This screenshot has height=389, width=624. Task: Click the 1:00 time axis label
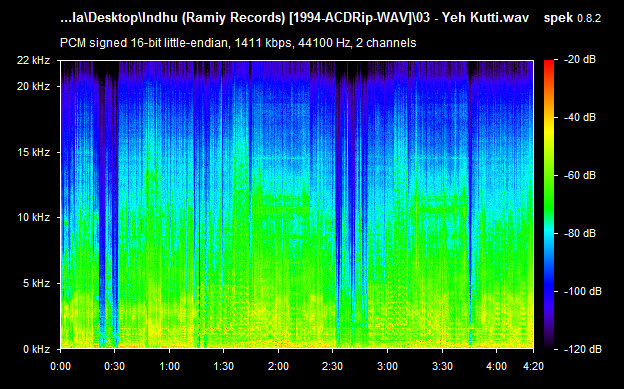pyautogui.click(x=170, y=366)
